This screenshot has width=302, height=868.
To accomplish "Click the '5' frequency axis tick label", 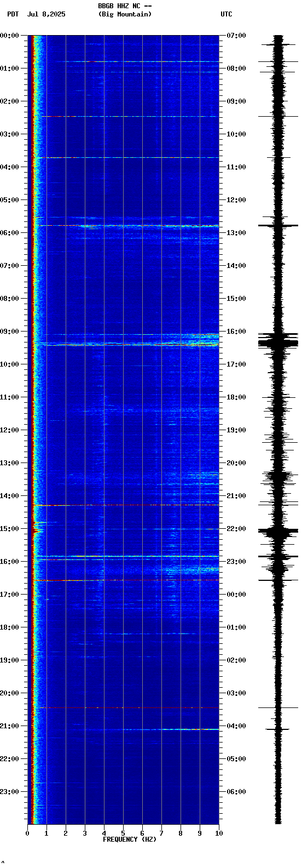I will pos(123,833).
